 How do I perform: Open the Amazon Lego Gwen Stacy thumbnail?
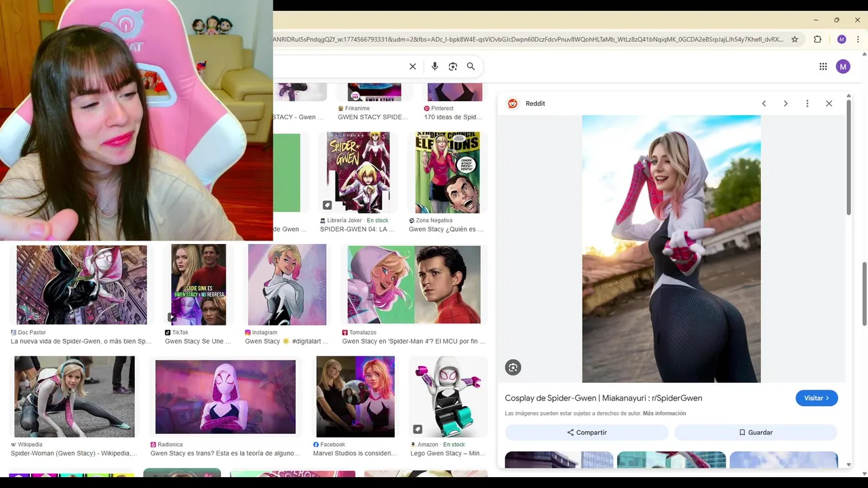[x=448, y=396]
